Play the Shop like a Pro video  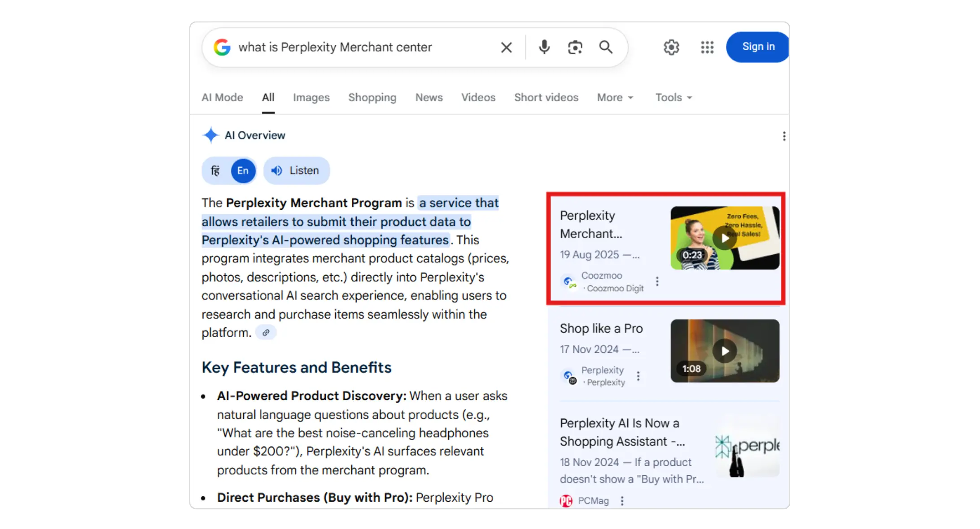[725, 351]
